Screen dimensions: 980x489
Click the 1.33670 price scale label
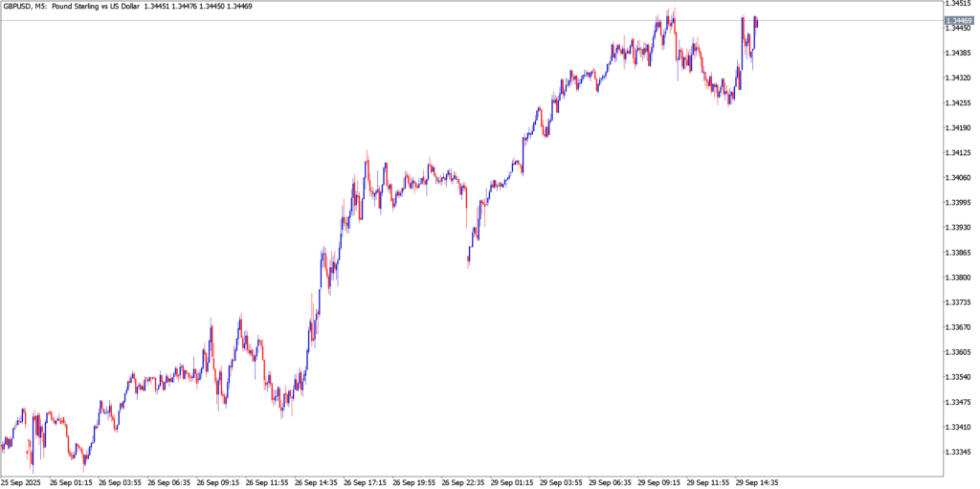point(959,327)
